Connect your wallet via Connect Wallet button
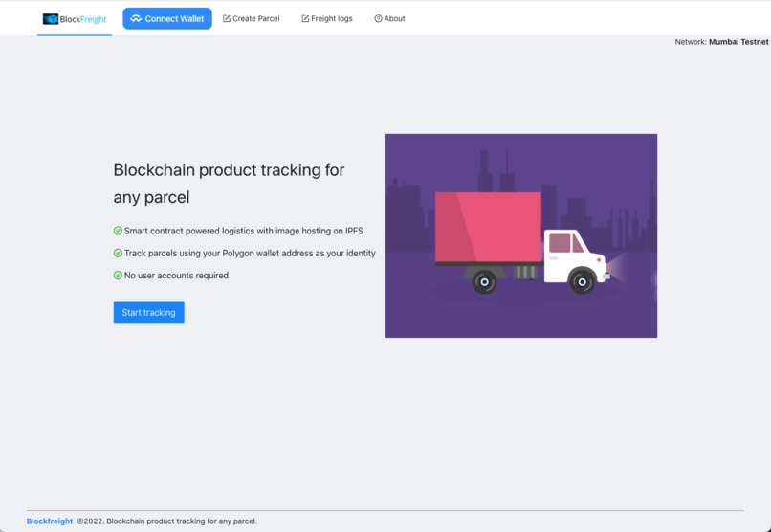 pyautogui.click(x=167, y=19)
